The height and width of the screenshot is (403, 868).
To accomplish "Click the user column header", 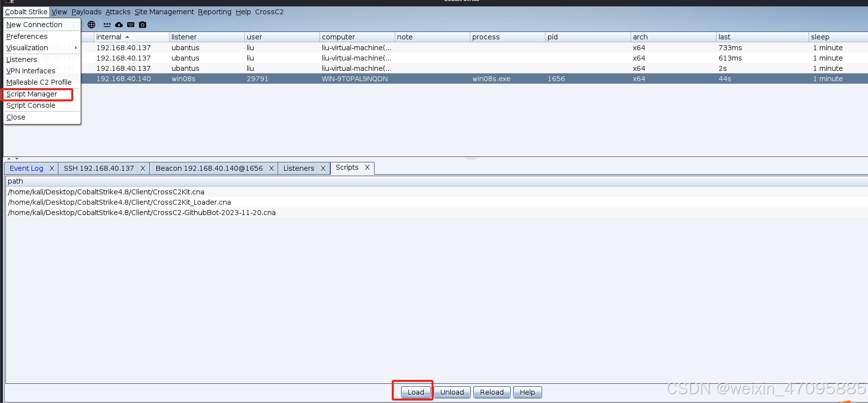I will click(282, 37).
